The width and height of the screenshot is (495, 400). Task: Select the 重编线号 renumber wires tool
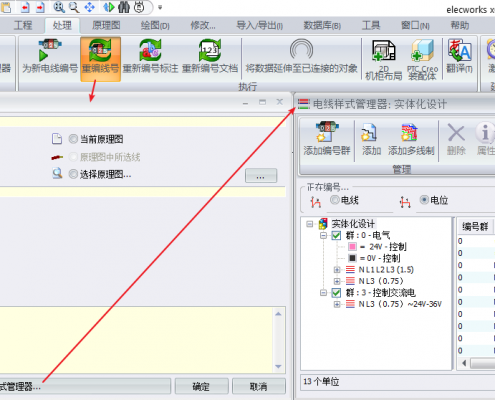coord(100,59)
